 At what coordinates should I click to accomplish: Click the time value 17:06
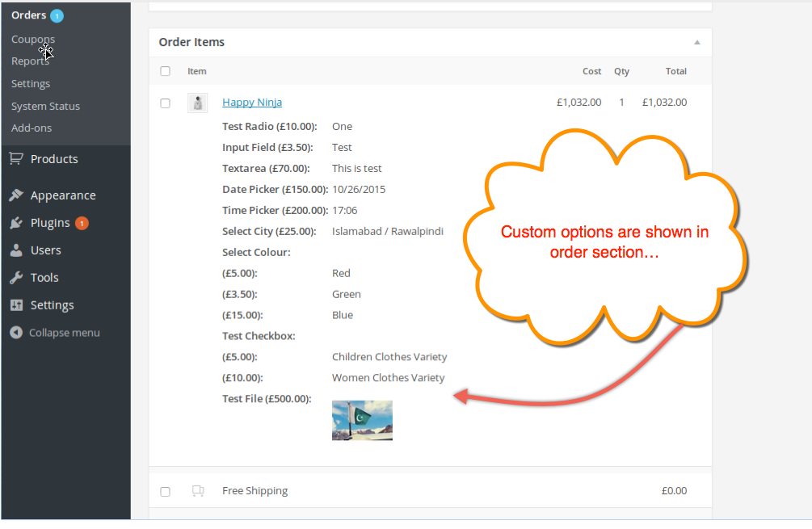(345, 210)
